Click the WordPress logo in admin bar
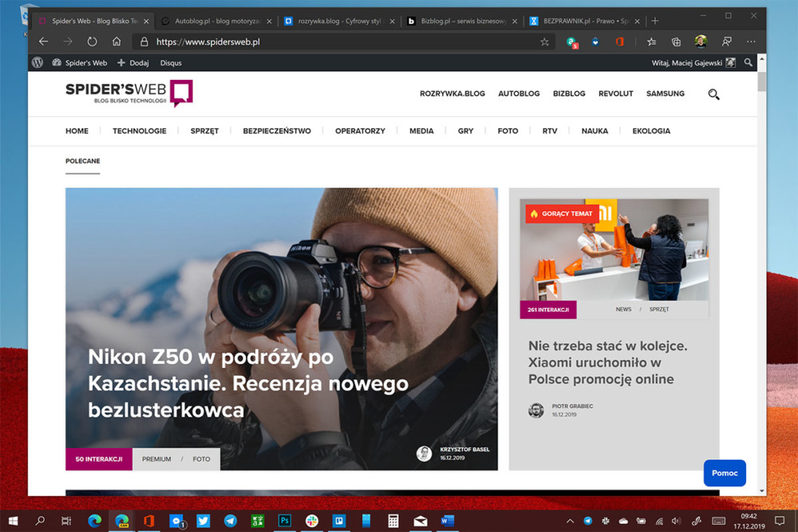 click(x=38, y=62)
